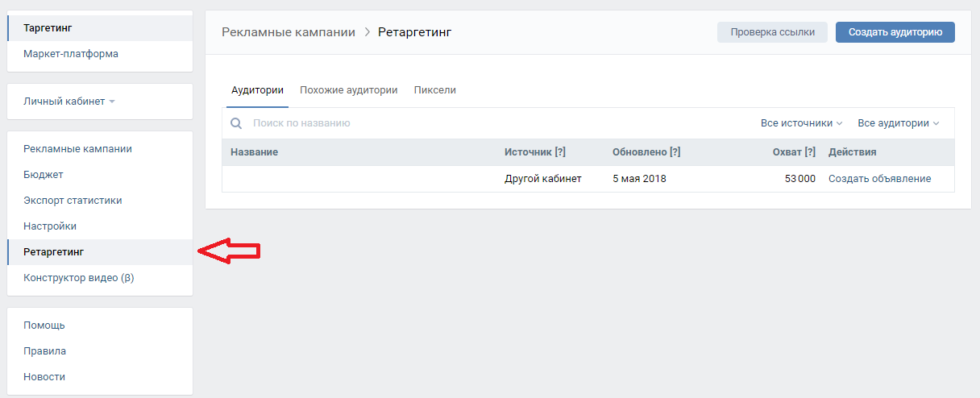The image size is (980, 398).
Task: Click the Источник [?] help hint
Action: tap(560, 152)
